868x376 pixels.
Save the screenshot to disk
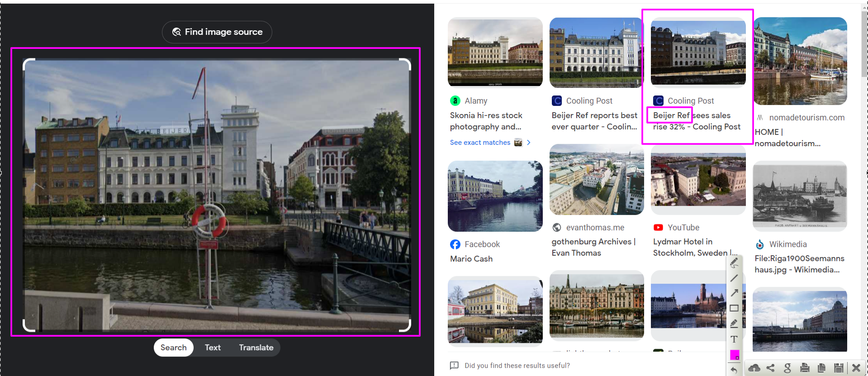pos(839,368)
